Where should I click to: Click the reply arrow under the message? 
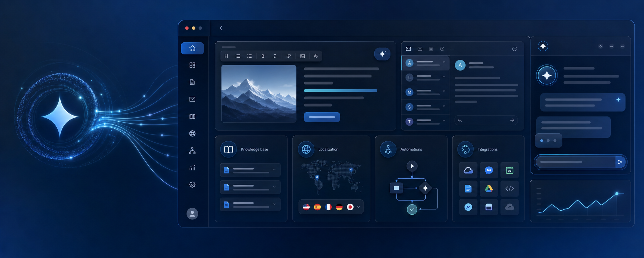[x=460, y=120]
